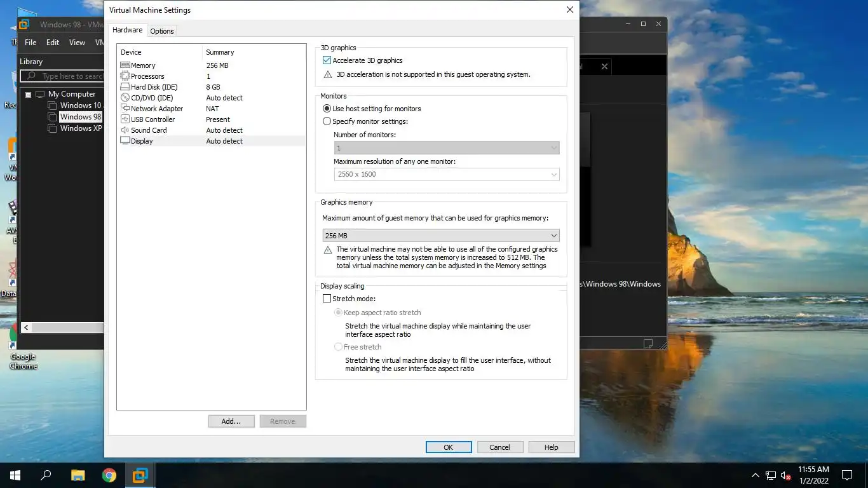Select the Processors device icon

coord(125,76)
